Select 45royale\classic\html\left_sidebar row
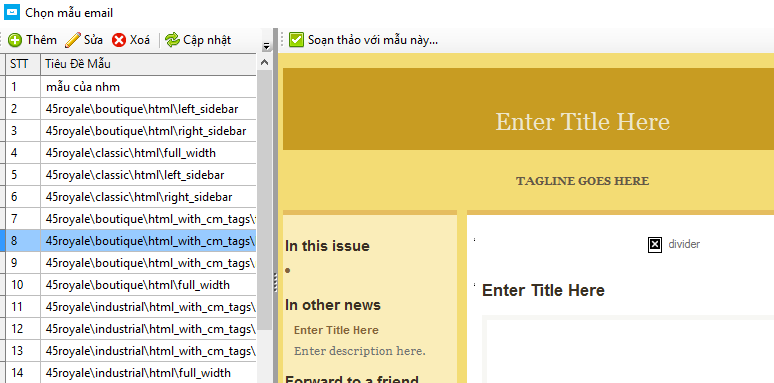Screen dimensions: 774x383 131,175
